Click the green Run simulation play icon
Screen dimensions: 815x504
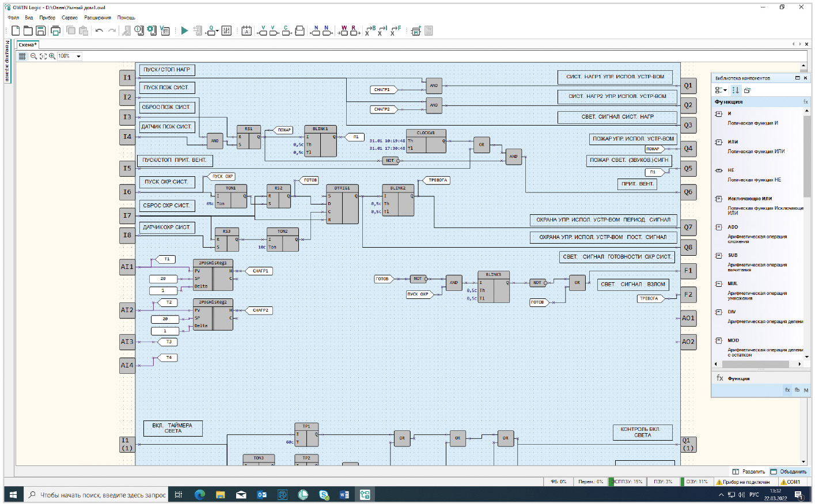(x=184, y=31)
